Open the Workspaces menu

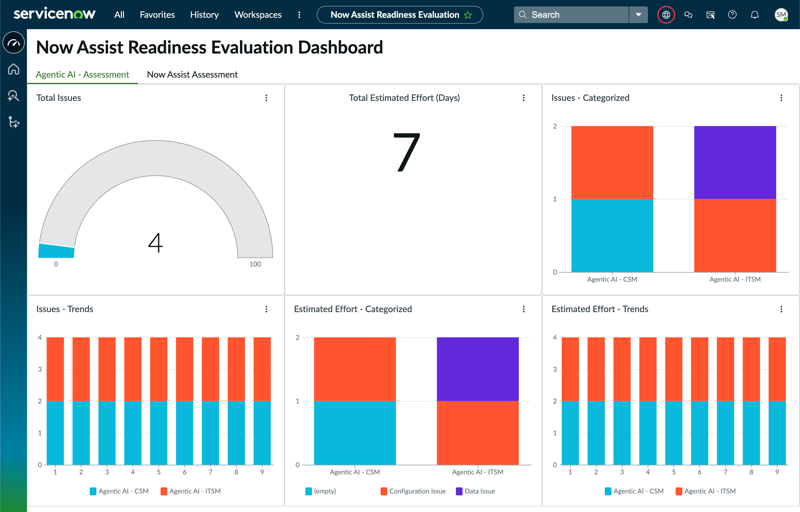coord(258,15)
